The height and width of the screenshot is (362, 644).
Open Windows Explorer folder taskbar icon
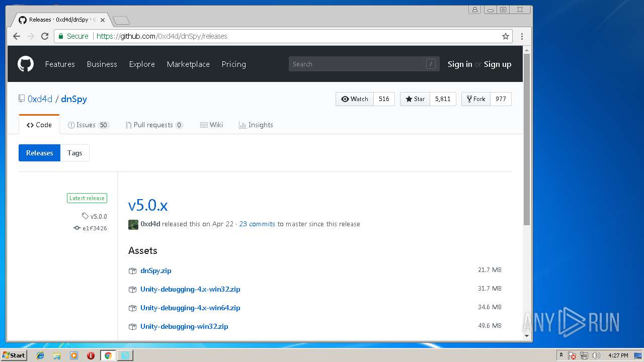(x=57, y=355)
